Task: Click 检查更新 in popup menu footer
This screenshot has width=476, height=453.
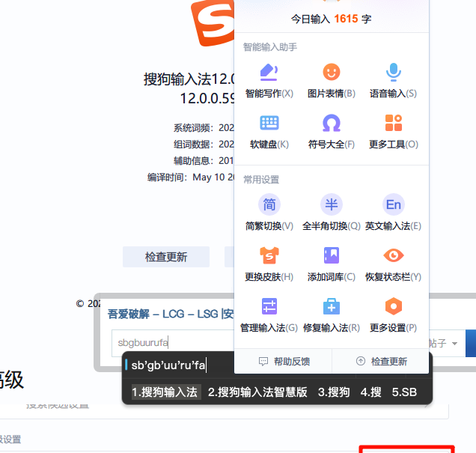Action: (x=381, y=362)
